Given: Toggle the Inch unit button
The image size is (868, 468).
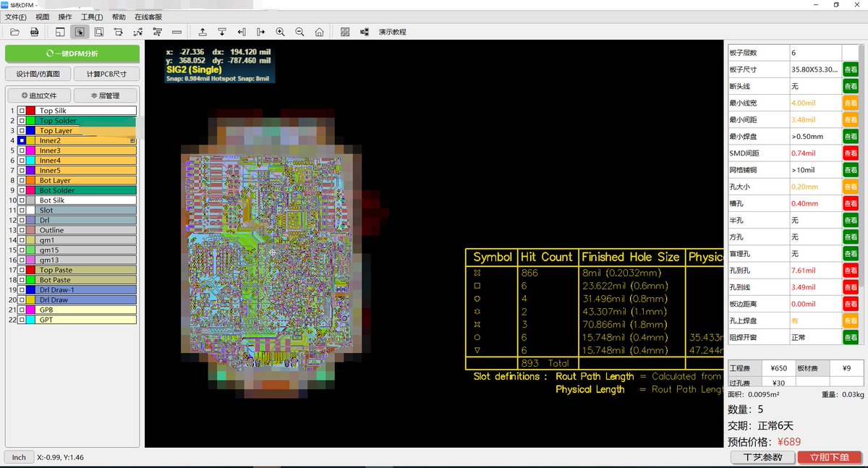Looking at the screenshot, I should [19, 457].
